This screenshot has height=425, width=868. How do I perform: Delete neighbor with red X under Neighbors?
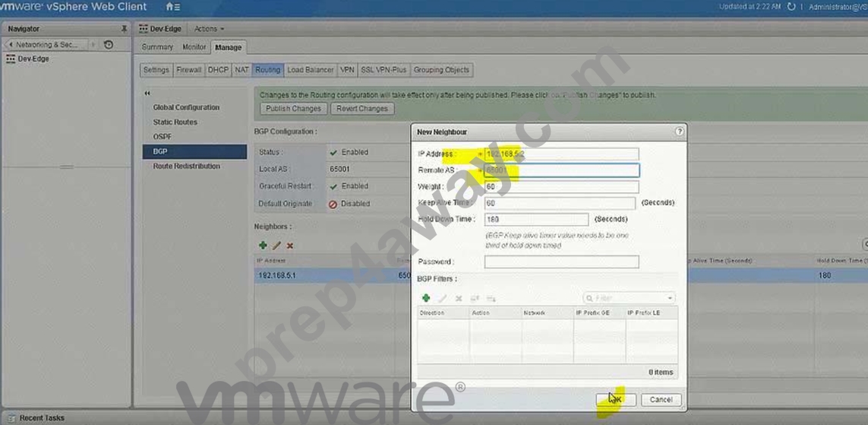pyautogui.click(x=289, y=246)
